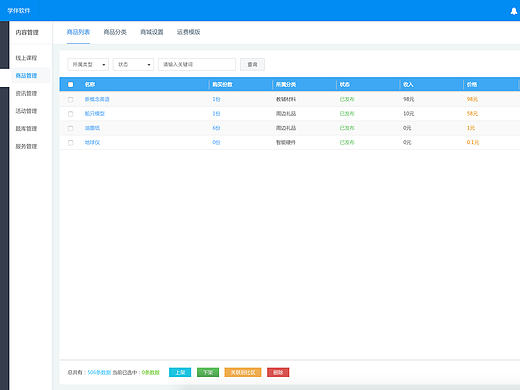
Task: Click the 10元 income value
Action: (x=409, y=114)
